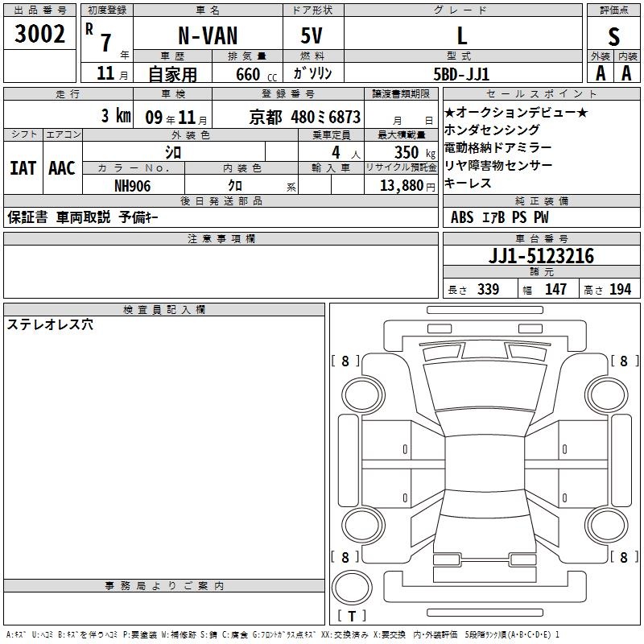Click the 注意事項欄 section header
The height and width of the screenshot is (644, 644).
[x=221, y=239]
